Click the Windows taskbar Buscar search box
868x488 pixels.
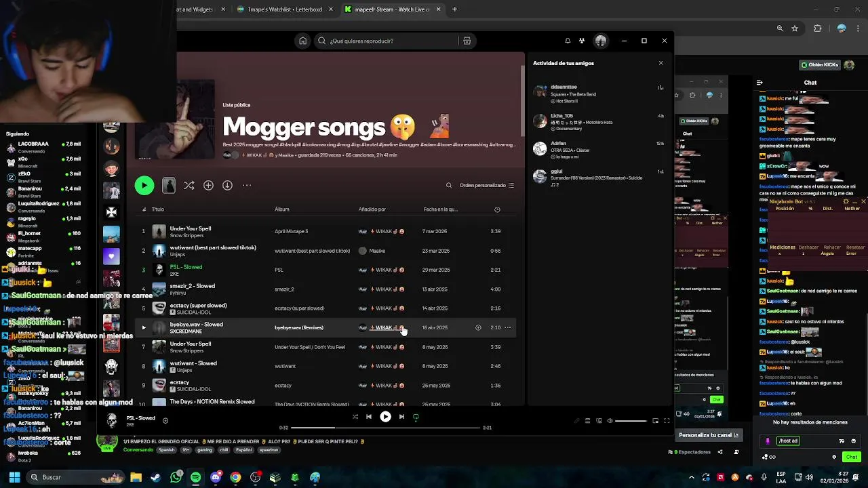pos(76,477)
